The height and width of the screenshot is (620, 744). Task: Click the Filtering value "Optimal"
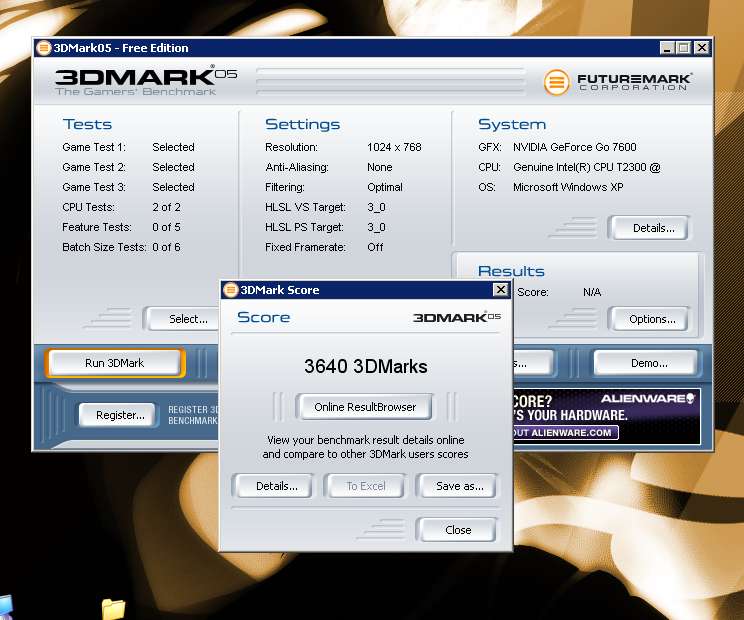point(385,187)
